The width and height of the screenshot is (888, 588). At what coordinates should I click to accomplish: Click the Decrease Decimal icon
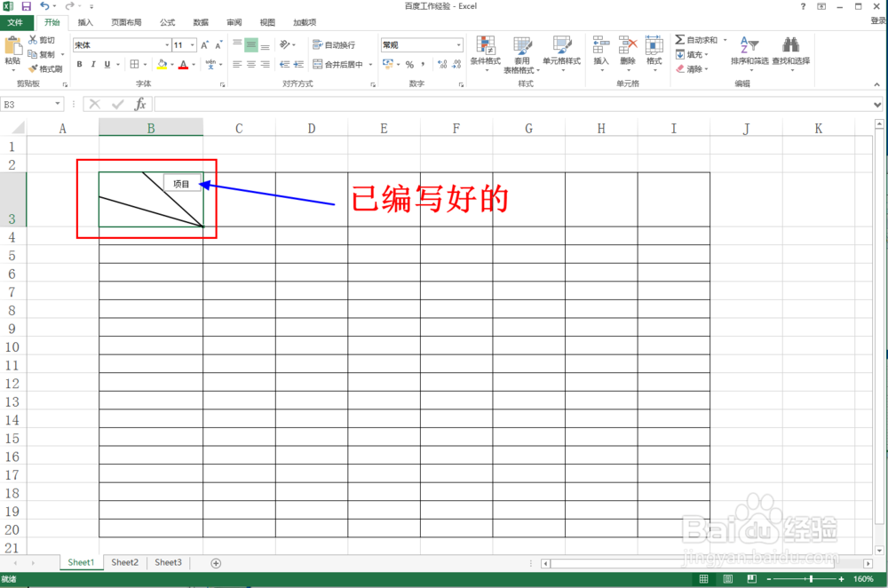pyautogui.click(x=456, y=65)
